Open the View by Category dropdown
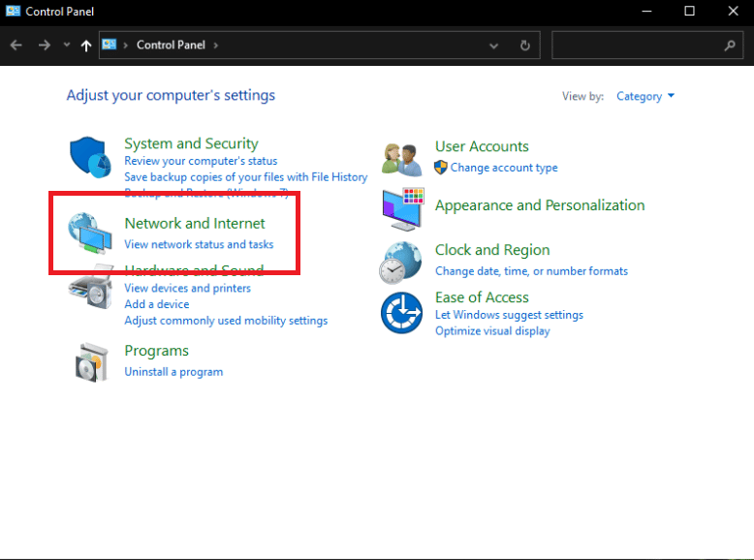The height and width of the screenshot is (560, 754). click(x=645, y=96)
